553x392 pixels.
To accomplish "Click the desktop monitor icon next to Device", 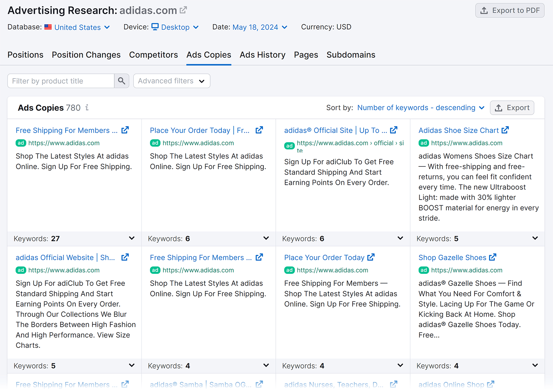I will tap(154, 27).
